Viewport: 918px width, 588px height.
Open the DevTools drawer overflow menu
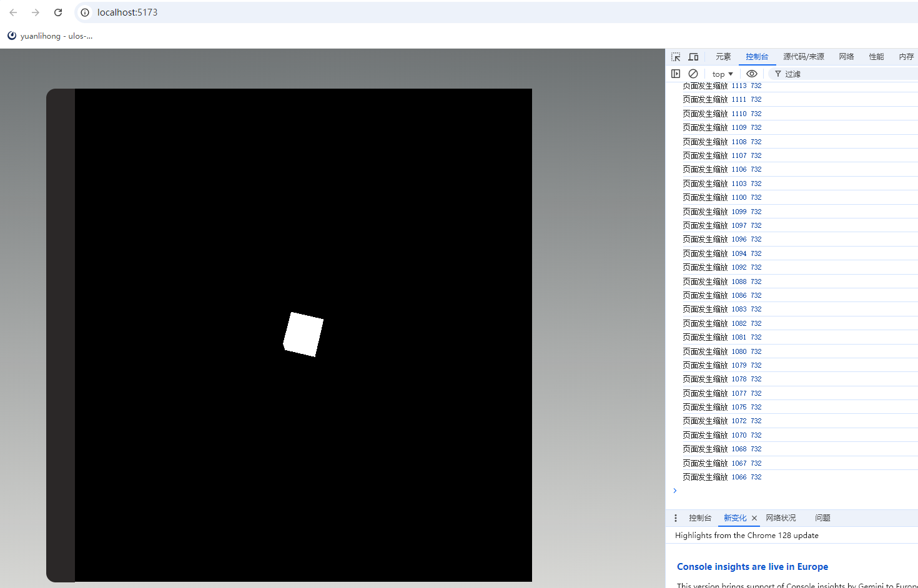click(675, 518)
